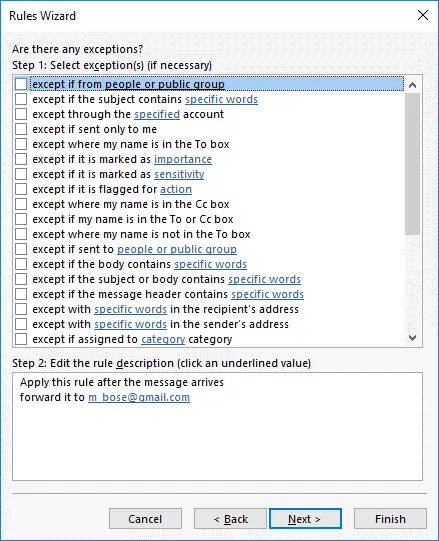Screen dimensions: 439x541
Task: Click the down arrow of the exceptions list scrollbar
Action: pyautogui.click(x=412, y=338)
